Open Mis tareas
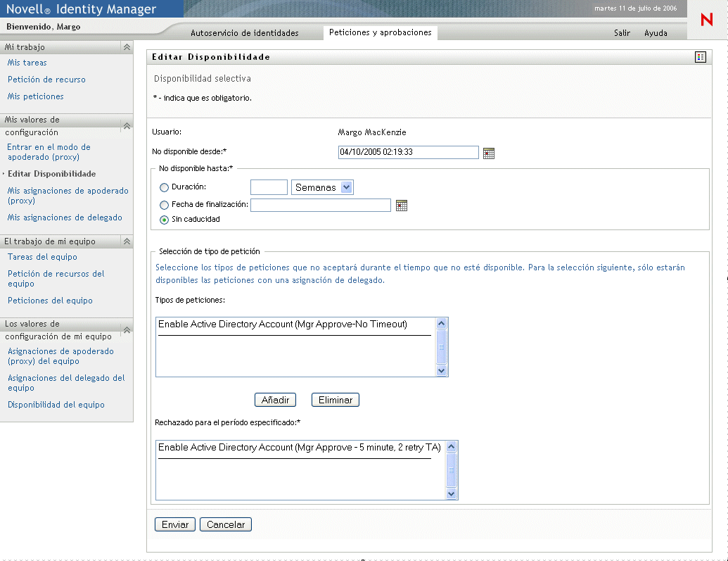Image resolution: width=728 pixels, height=561 pixels. 27,62
